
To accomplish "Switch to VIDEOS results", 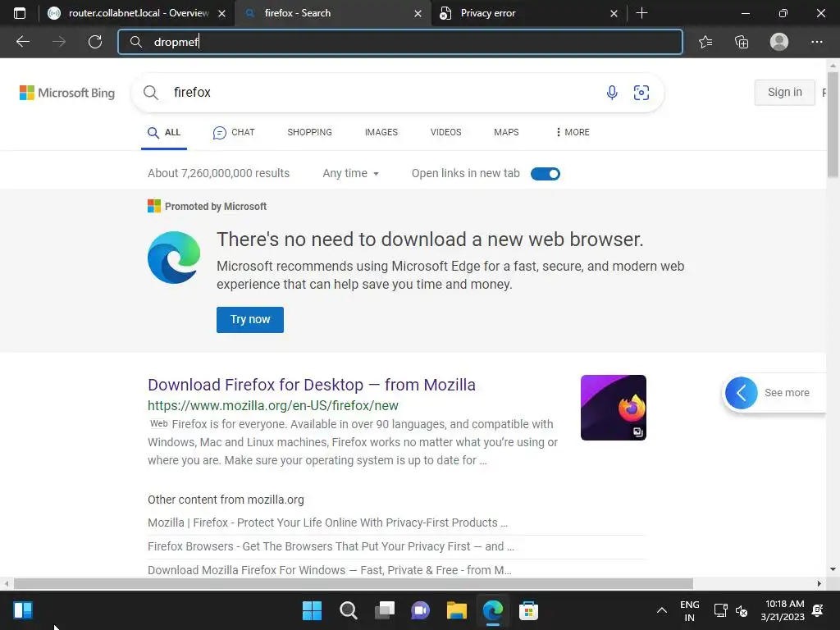I will (445, 132).
